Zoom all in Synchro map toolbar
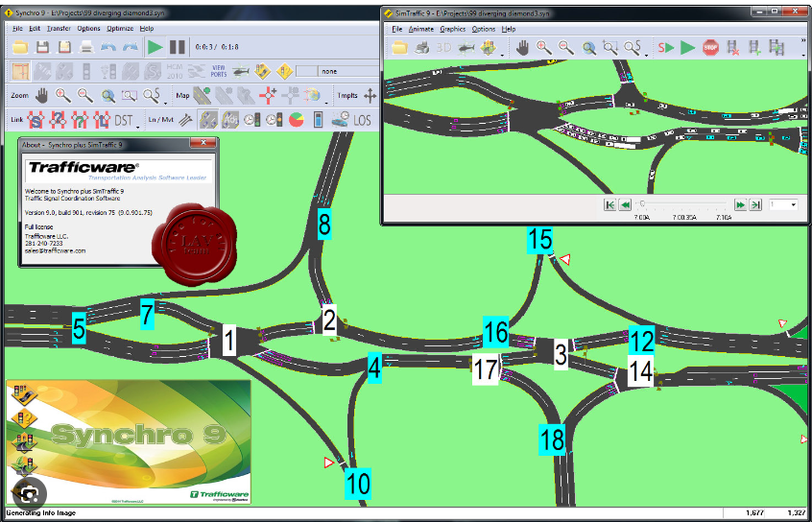 click(x=107, y=95)
